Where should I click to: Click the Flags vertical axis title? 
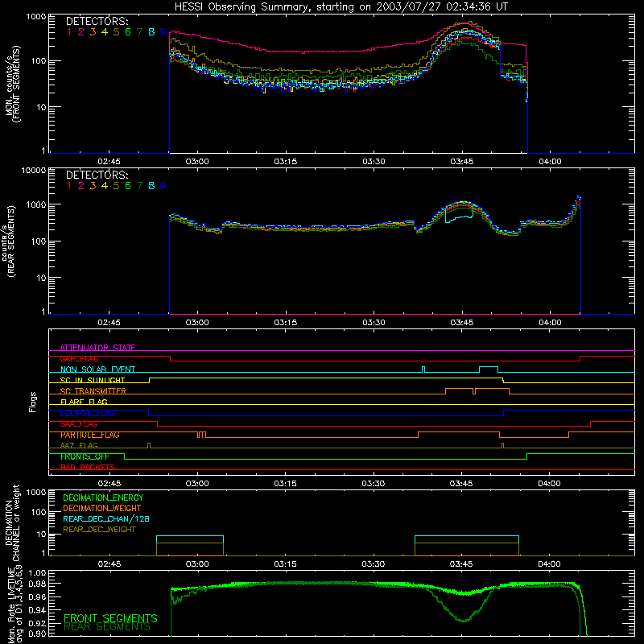(33, 402)
